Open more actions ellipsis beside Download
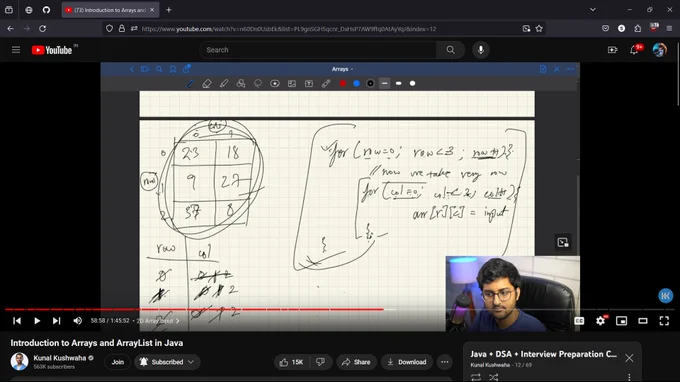680x382 pixels. click(x=445, y=362)
